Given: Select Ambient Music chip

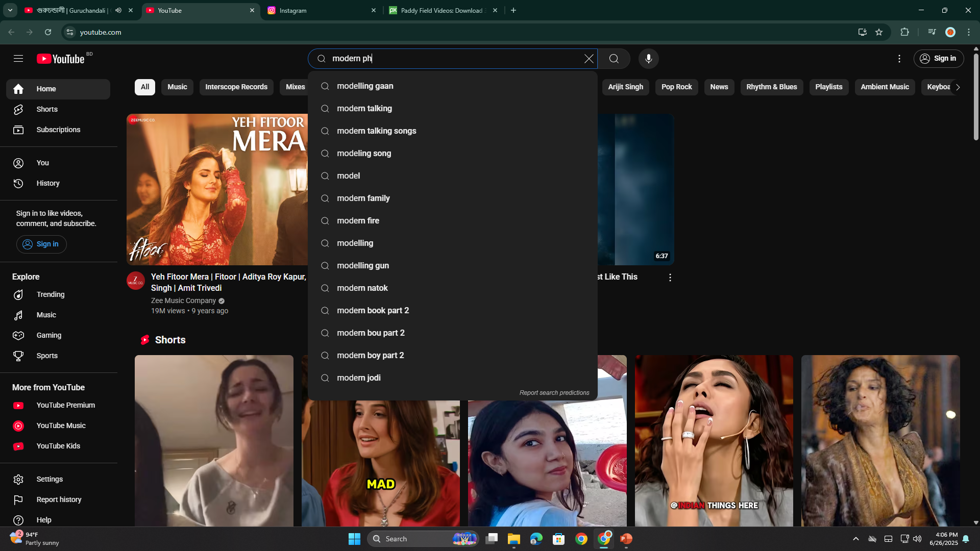Looking at the screenshot, I should 885,87.
